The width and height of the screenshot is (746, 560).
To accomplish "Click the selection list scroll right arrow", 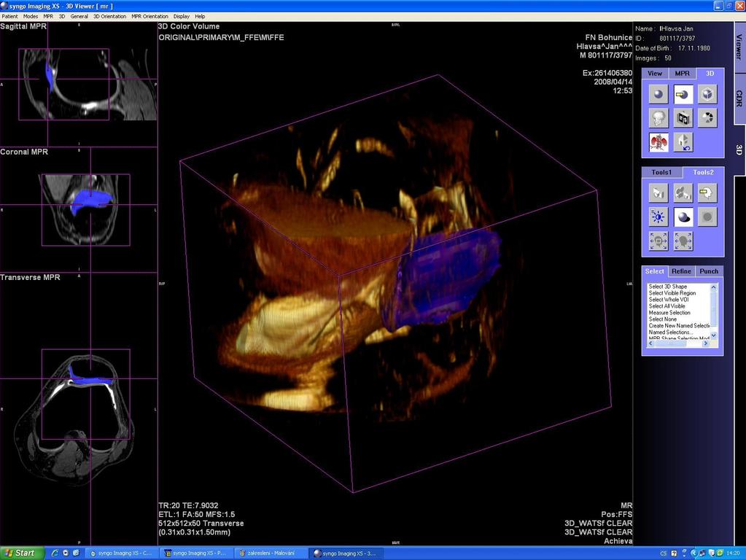I will (x=706, y=343).
